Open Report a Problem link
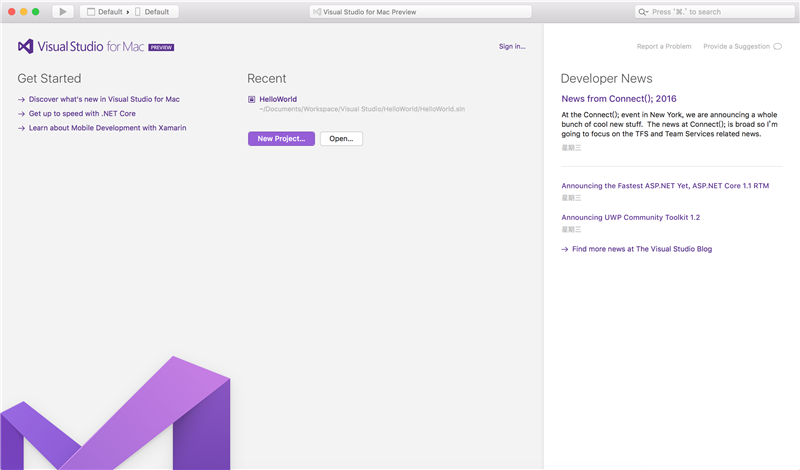Viewport: 800px width, 470px height. click(664, 46)
